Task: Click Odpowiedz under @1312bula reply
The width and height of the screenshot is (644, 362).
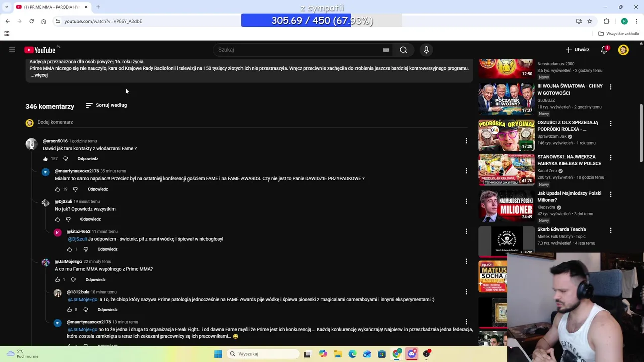Action: coord(107,310)
